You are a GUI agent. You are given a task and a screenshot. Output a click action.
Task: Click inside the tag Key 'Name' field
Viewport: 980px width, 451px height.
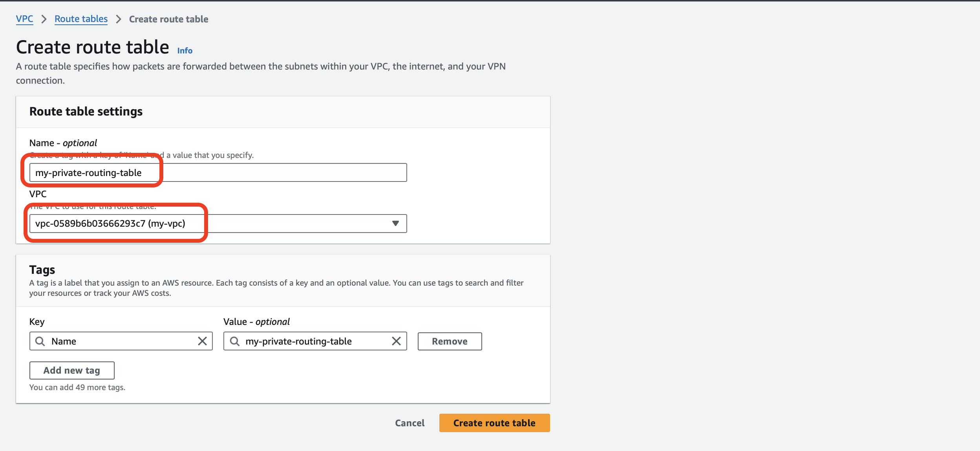pos(118,341)
